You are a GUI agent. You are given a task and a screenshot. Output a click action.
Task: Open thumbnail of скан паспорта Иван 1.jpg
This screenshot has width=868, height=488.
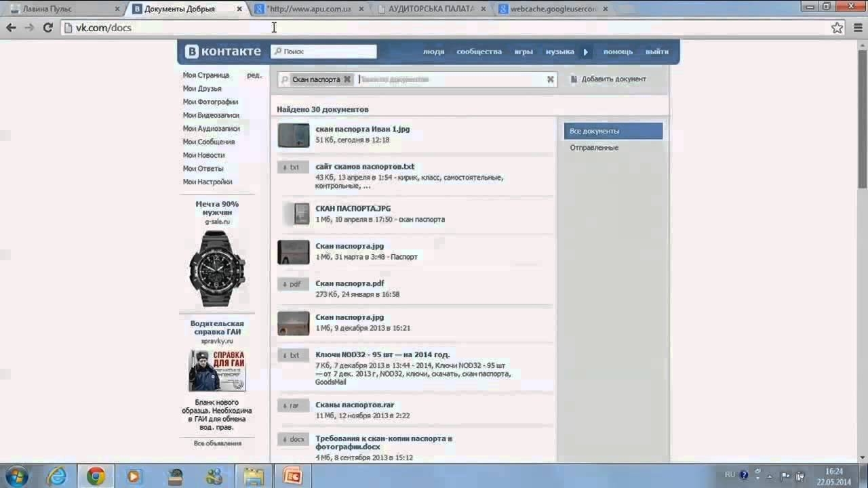[x=294, y=136]
